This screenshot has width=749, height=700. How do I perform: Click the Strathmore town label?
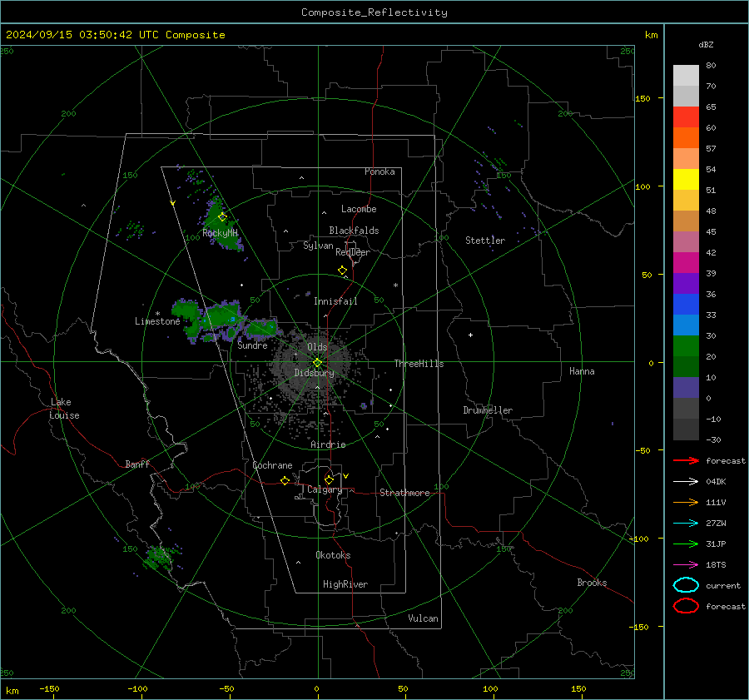pyautogui.click(x=404, y=493)
